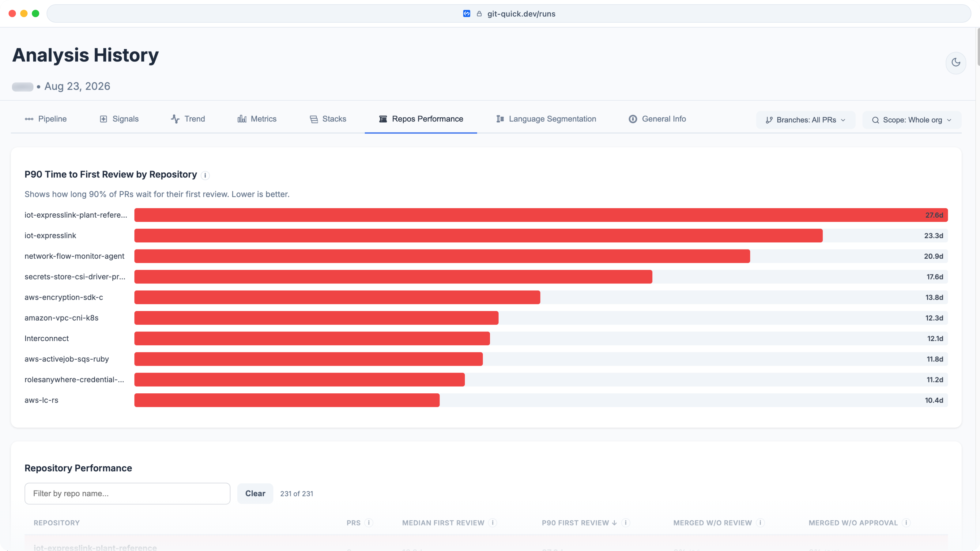Click info icon next to P90 First Review header
The image size is (980, 551).
(626, 523)
